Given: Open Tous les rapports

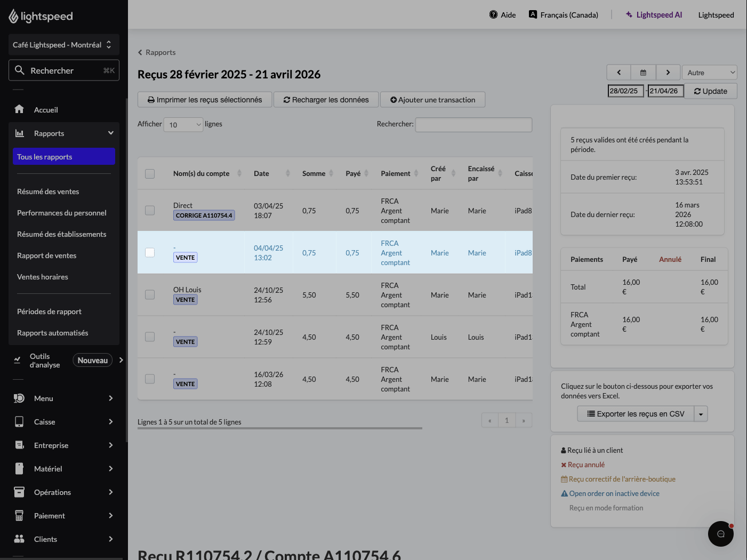Looking at the screenshot, I should [x=64, y=157].
